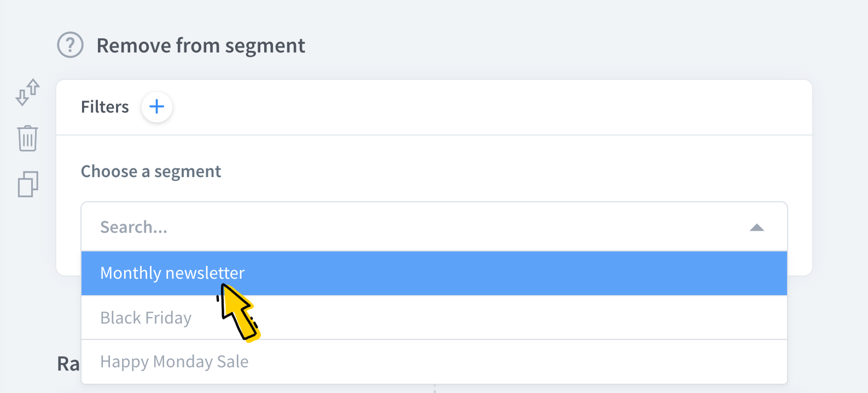Viewport: 868px width, 393px height.
Task: Click the blue plus button beside Filters
Action: [x=157, y=107]
